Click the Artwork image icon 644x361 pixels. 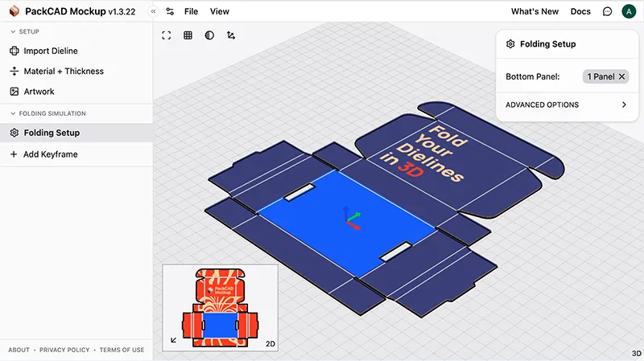[x=14, y=92]
